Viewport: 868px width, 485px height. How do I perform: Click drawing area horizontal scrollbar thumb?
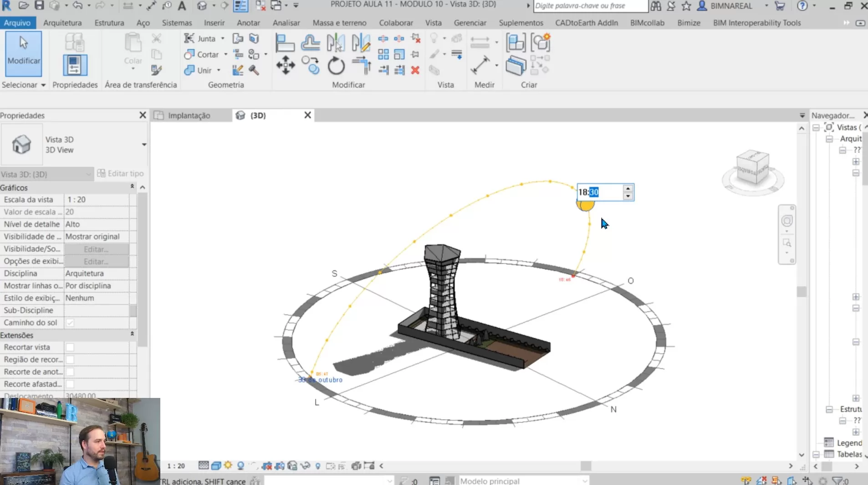(586, 466)
